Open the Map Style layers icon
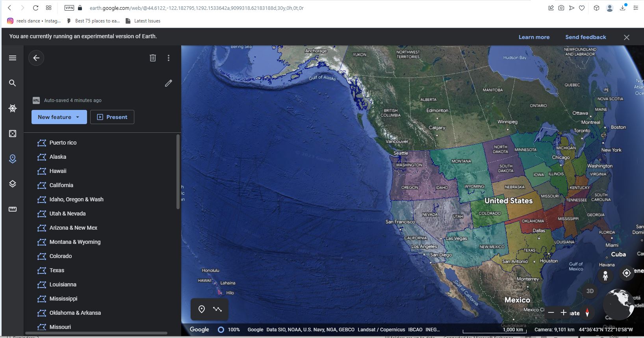Viewport: 644px width, 338px height. (x=13, y=184)
